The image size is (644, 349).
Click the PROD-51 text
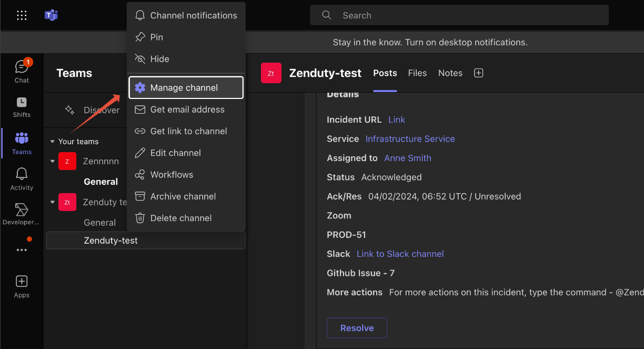click(346, 235)
